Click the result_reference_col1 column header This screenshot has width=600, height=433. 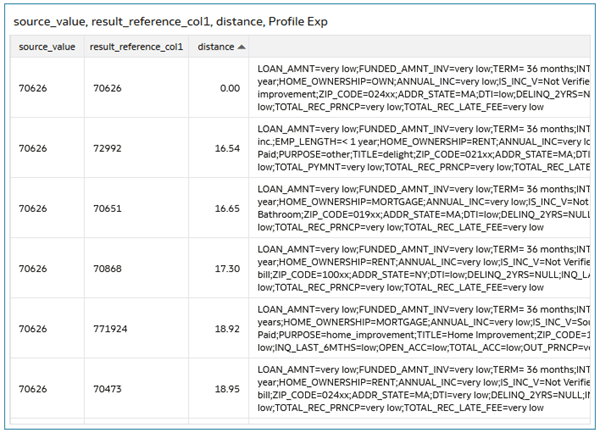[136, 47]
